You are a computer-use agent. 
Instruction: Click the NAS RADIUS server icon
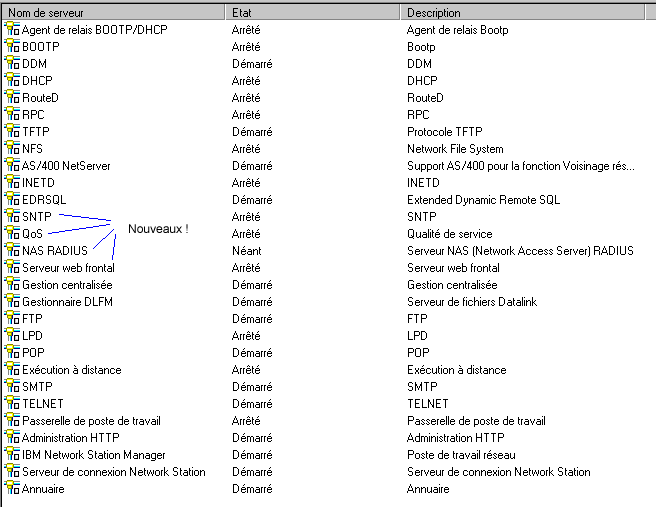12,250
